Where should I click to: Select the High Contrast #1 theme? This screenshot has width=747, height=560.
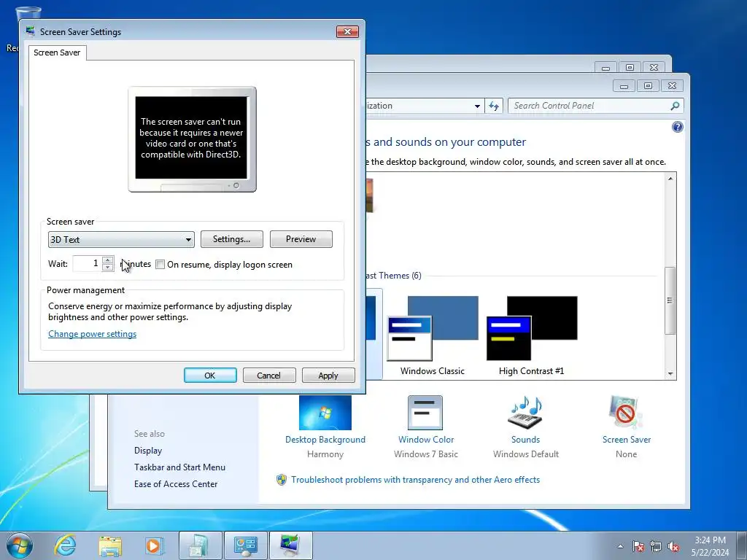coord(532,335)
